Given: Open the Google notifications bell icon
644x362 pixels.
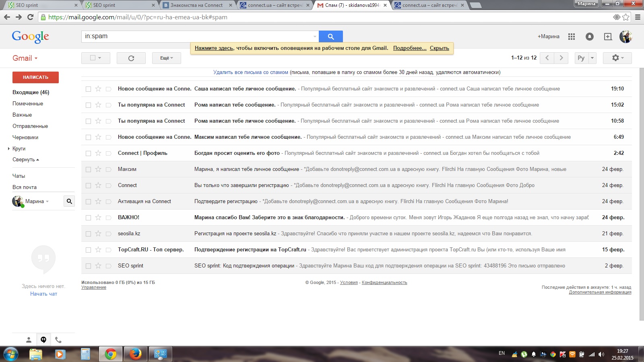Looking at the screenshot, I should (x=590, y=37).
